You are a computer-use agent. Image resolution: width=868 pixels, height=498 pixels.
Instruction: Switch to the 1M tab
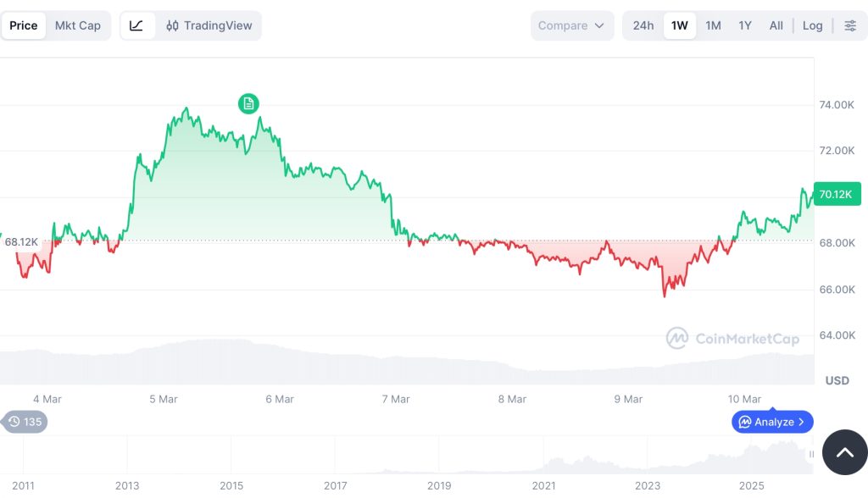click(x=712, y=25)
